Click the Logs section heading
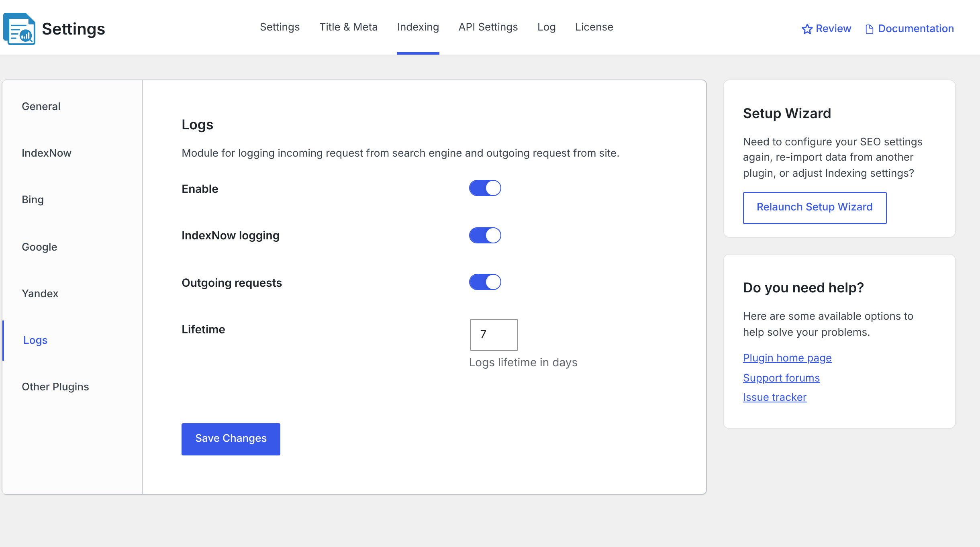Viewport: 980px width, 547px height. [x=197, y=125]
